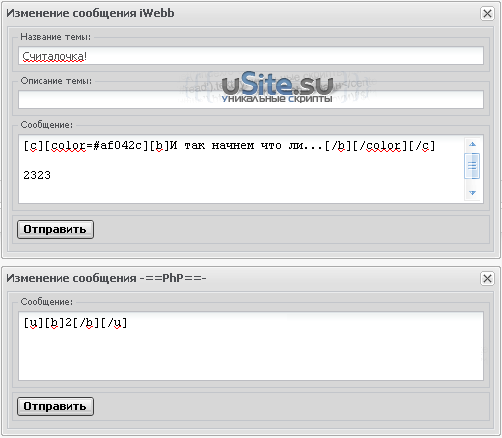Focus the empty Описание темы field
502x438 pixels.
(x=251, y=99)
